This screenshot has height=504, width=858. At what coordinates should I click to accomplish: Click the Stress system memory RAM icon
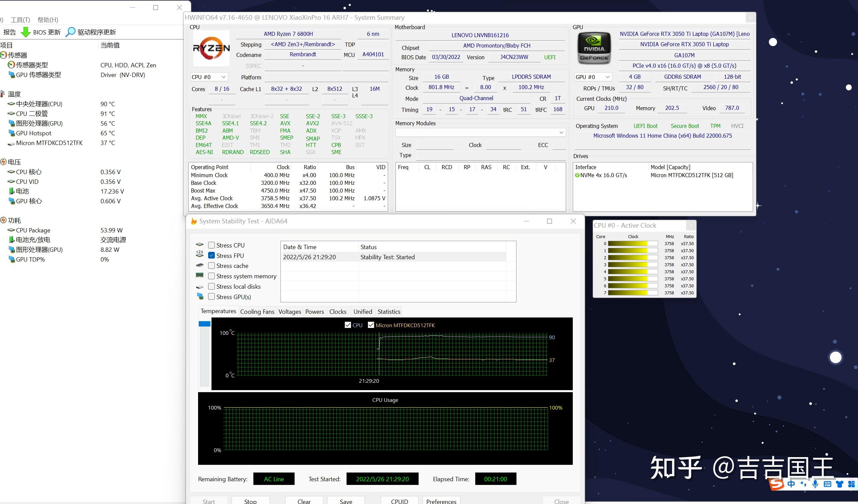[x=199, y=275]
